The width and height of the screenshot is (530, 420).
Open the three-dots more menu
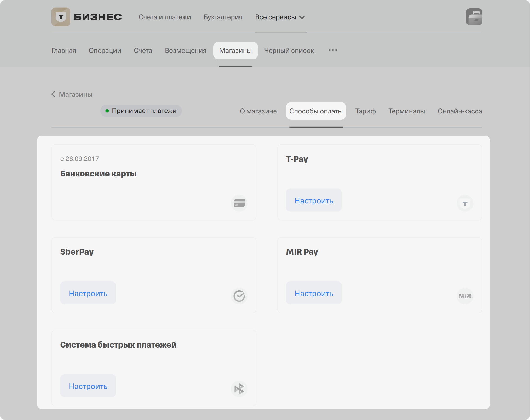tap(333, 50)
